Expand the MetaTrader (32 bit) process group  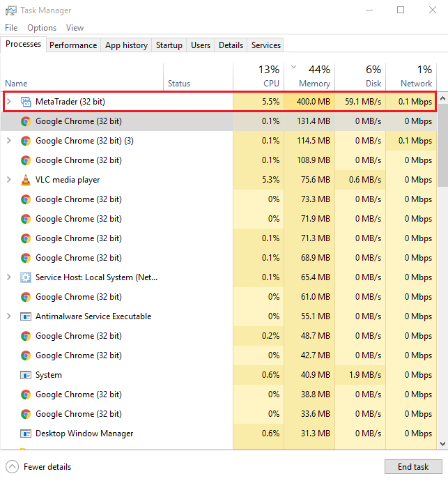(9, 101)
